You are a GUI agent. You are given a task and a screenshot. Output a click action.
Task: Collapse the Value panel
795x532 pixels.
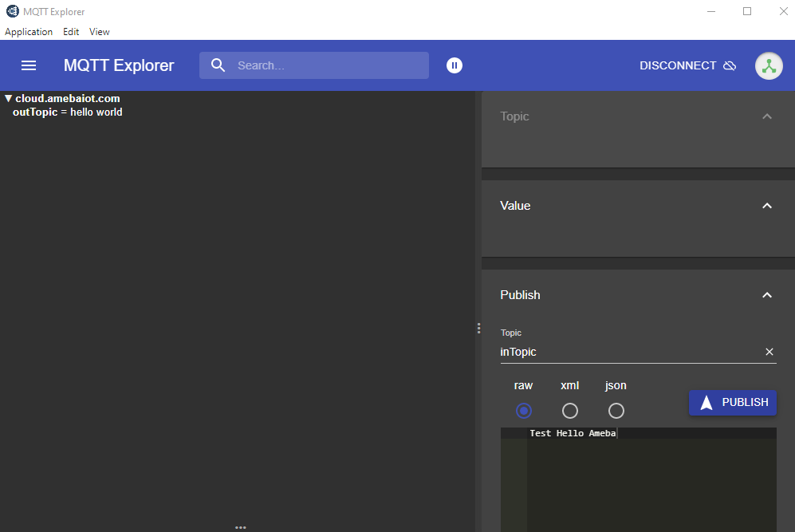coord(767,206)
